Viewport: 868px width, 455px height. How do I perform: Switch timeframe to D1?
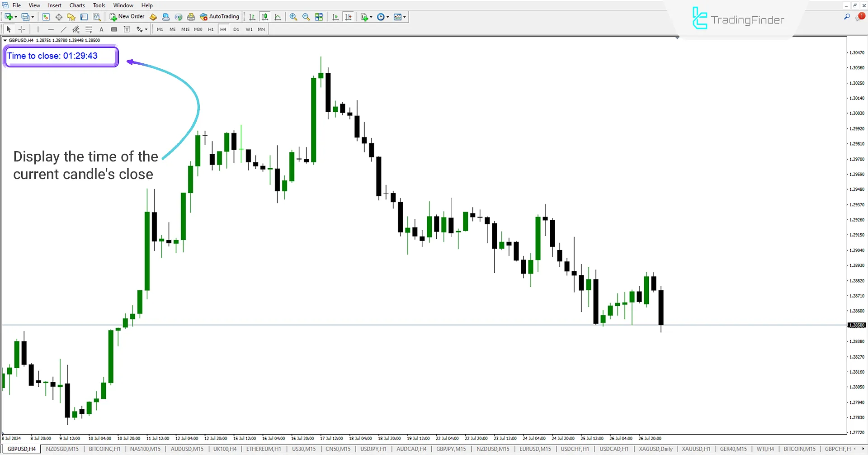coord(236,29)
